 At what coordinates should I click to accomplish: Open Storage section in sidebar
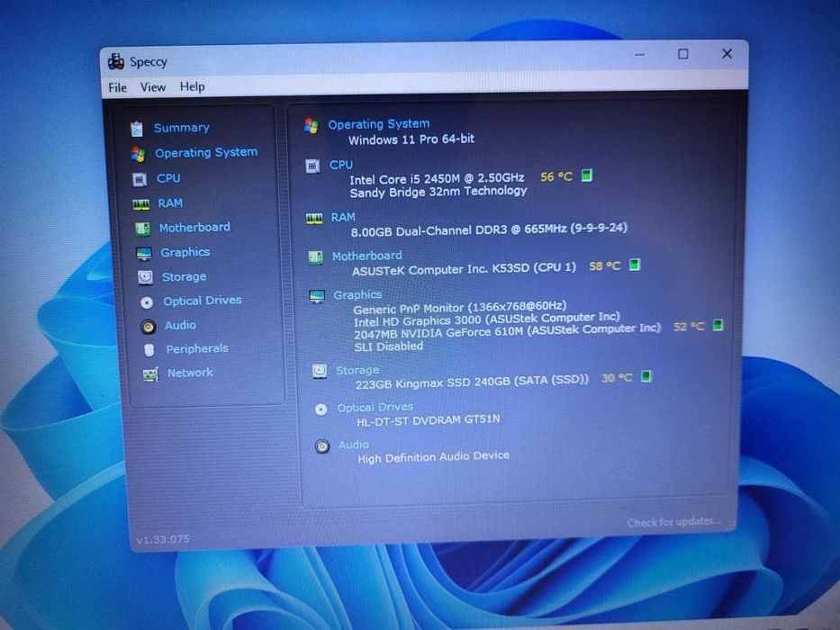point(184,276)
